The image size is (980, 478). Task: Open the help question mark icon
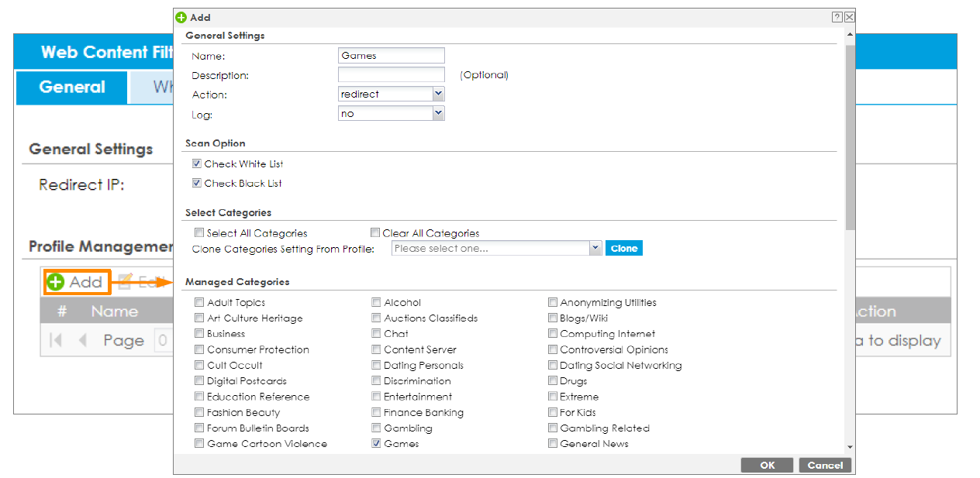click(837, 16)
